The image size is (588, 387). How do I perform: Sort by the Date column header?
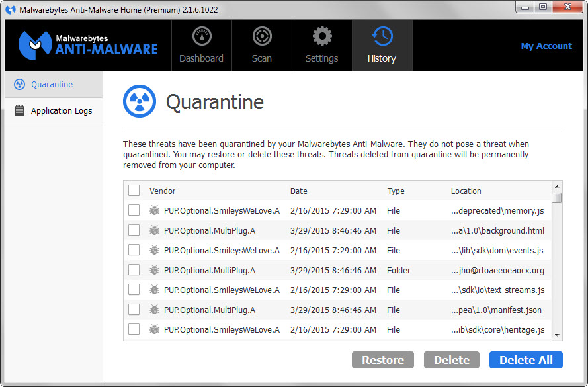point(299,191)
